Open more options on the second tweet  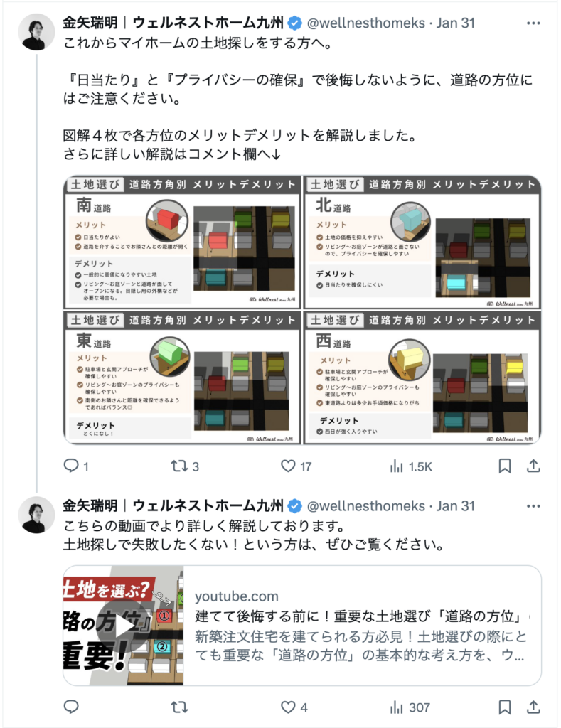pyautogui.click(x=533, y=506)
